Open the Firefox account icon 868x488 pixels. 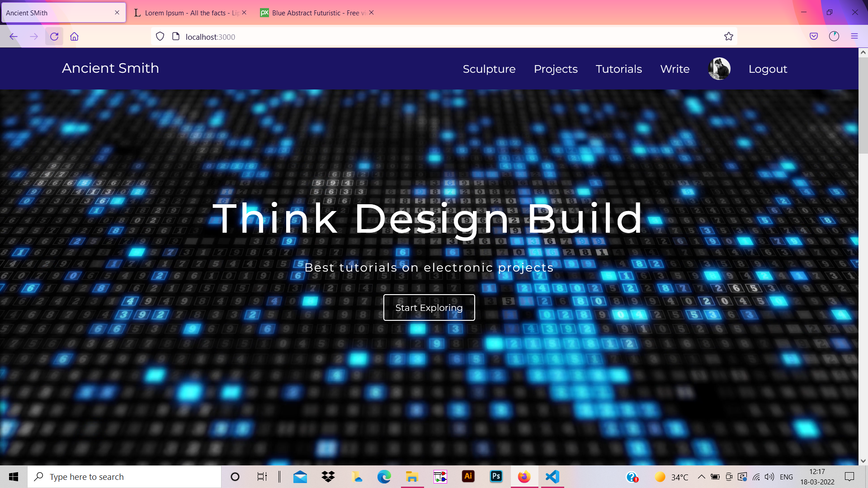click(x=834, y=37)
